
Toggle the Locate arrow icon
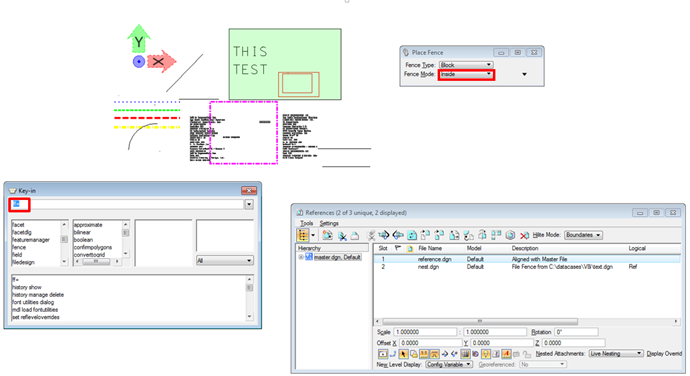[404, 354]
